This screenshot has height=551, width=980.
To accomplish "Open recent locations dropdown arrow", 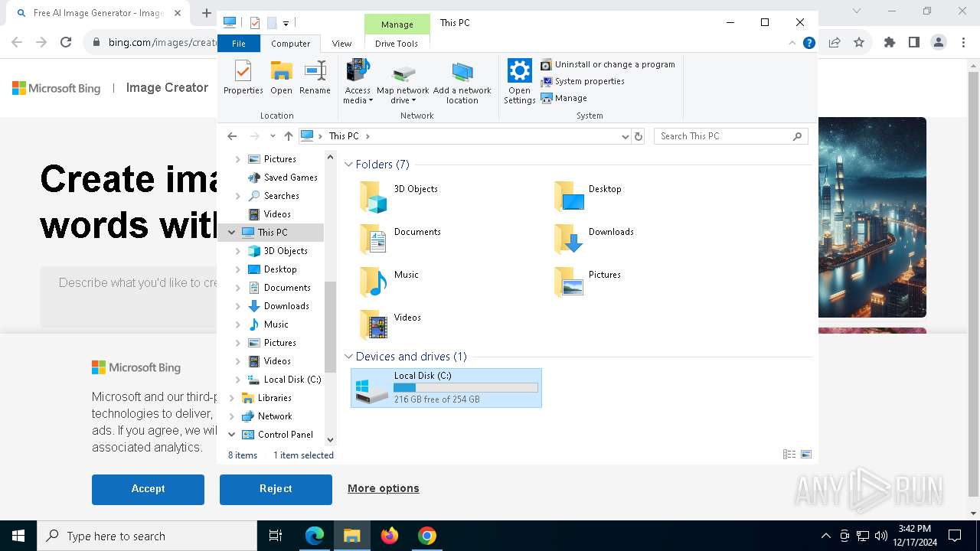I will [x=273, y=136].
